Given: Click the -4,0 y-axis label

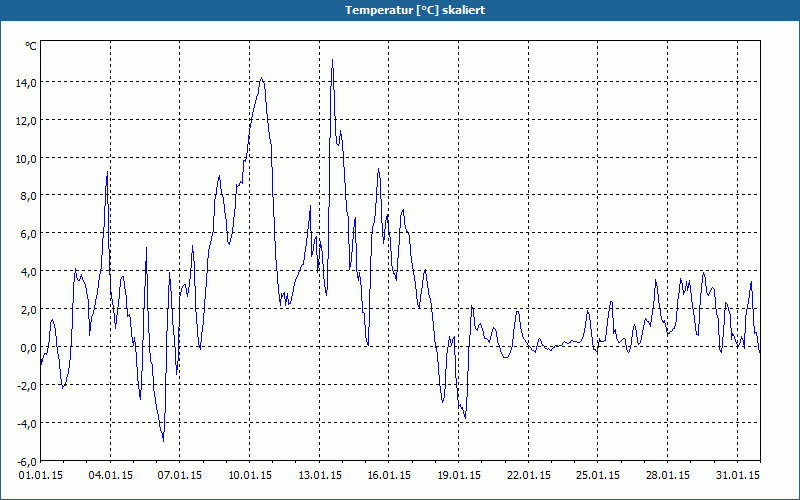Looking at the screenshot, I should [x=27, y=423].
